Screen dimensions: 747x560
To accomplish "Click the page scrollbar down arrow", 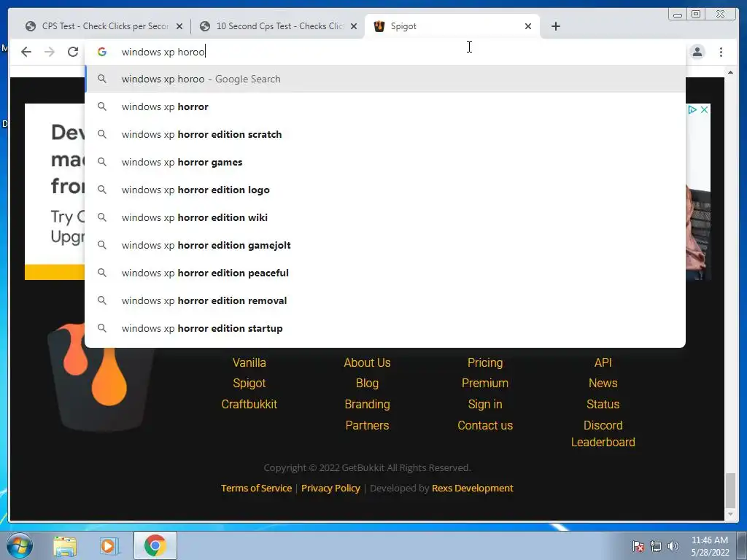I will pos(730,515).
